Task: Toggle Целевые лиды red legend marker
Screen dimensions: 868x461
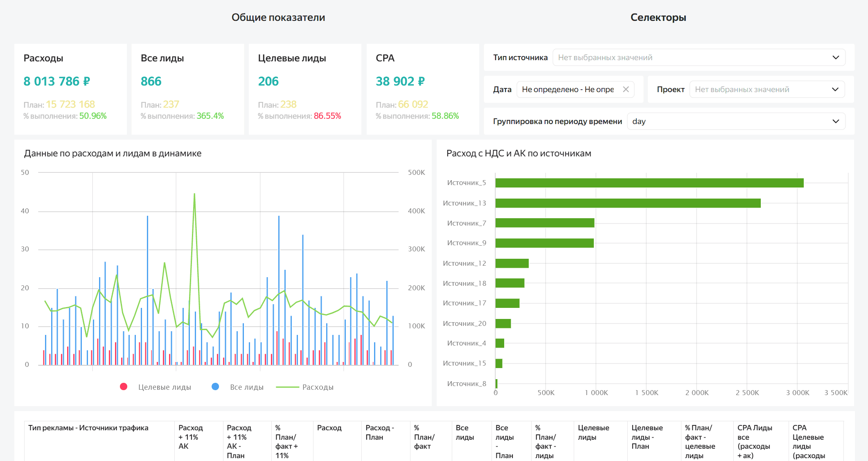Action: coord(124,387)
